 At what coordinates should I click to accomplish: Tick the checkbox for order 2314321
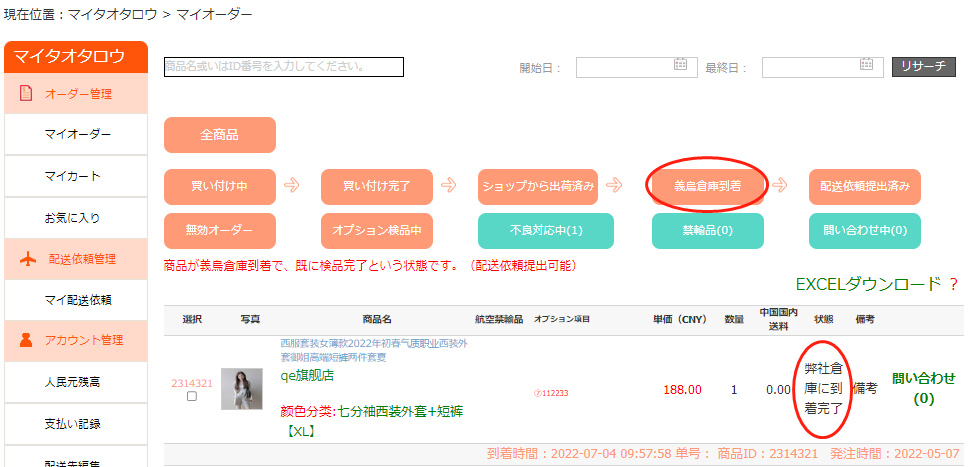(192, 396)
